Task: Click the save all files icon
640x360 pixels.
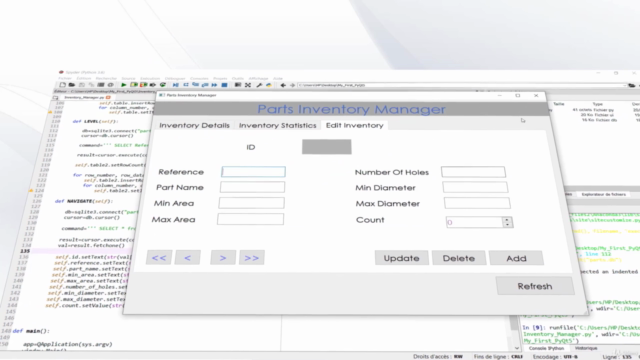Action: [91, 85]
